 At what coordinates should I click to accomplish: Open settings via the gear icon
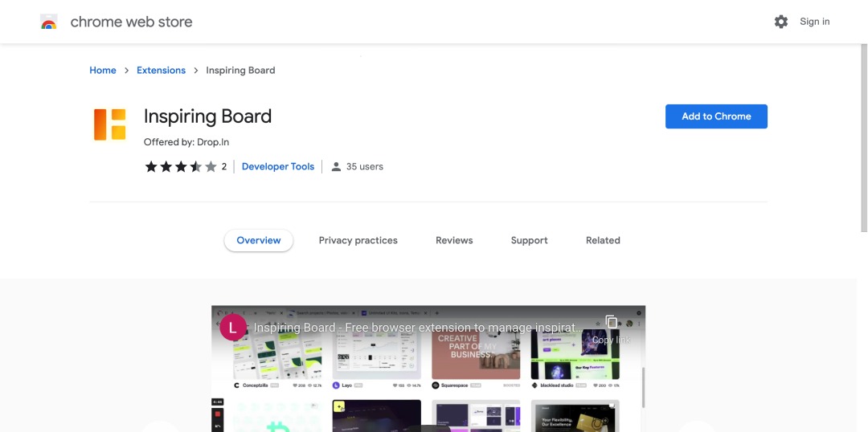click(781, 22)
